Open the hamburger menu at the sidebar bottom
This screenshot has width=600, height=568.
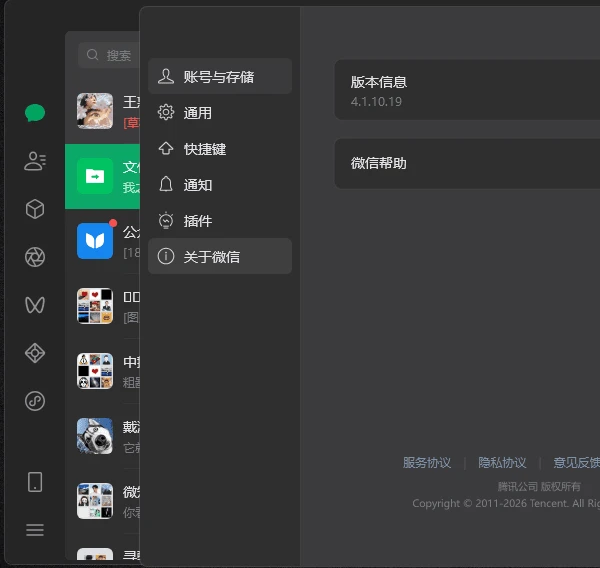pos(35,530)
